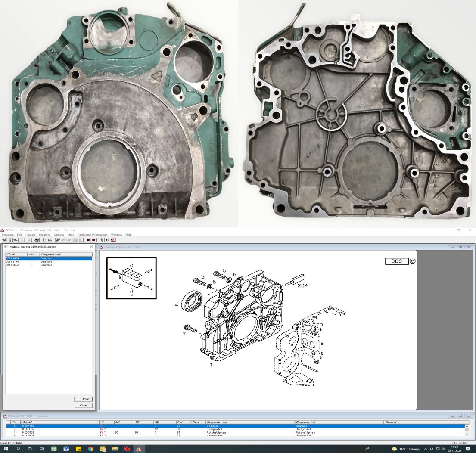Open Excel from the taskbar
Viewport: 476px width, 453px height.
tap(54, 449)
